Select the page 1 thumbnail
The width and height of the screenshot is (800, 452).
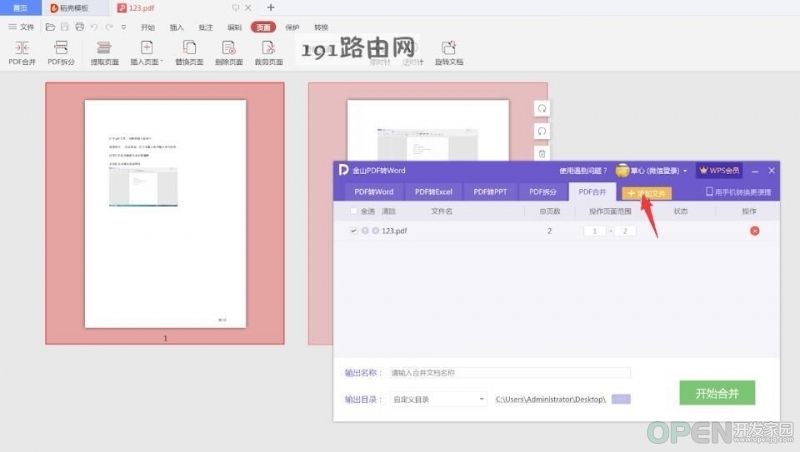pos(165,213)
